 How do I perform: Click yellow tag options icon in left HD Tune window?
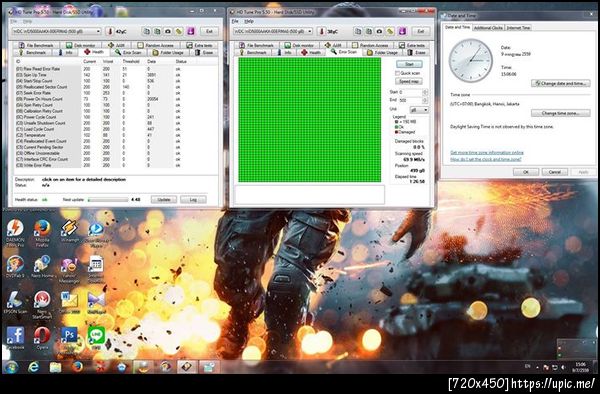click(179, 31)
